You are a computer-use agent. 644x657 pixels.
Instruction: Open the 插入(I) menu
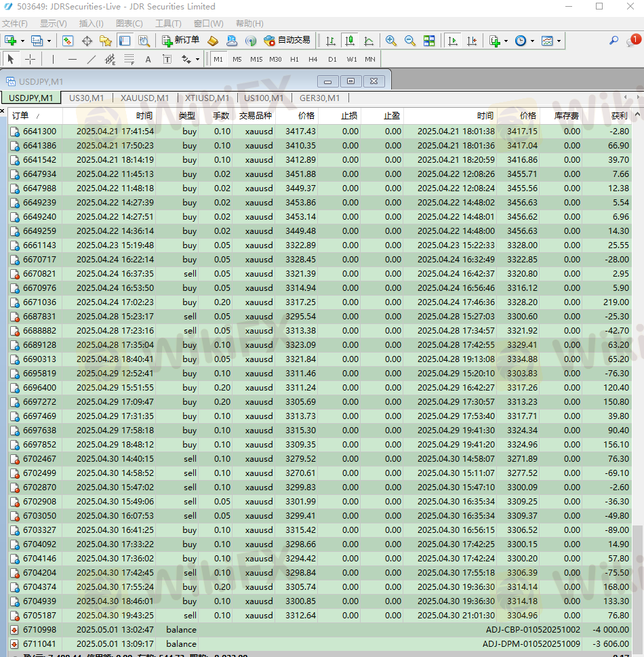[x=91, y=23]
